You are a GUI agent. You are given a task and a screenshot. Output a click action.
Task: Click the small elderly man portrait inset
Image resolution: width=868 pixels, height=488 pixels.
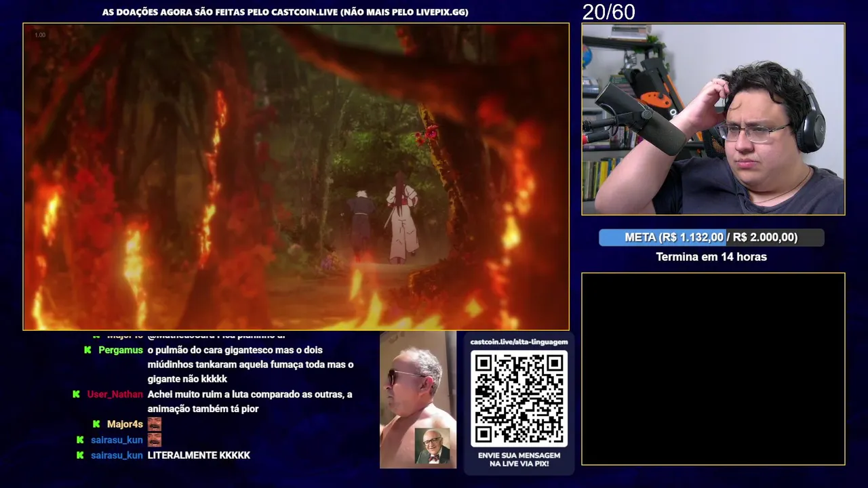pos(432,446)
